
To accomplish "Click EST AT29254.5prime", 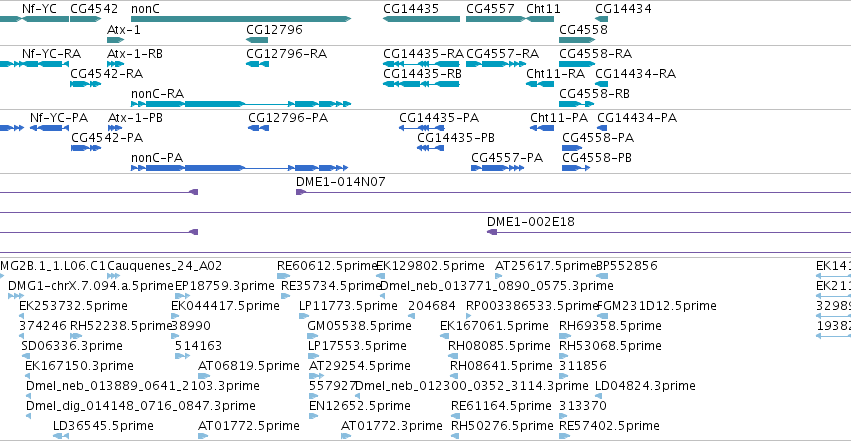I will (316, 375).
